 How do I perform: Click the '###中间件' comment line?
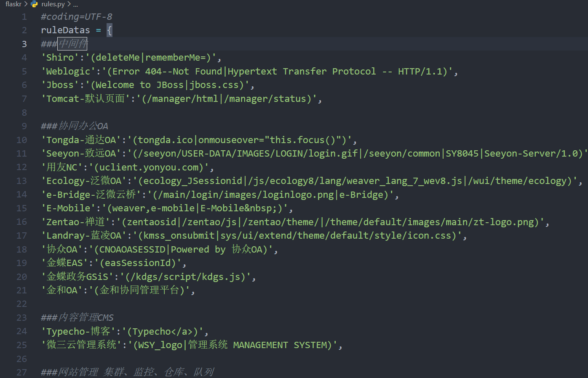pyautogui.click(x=64, y=44)
